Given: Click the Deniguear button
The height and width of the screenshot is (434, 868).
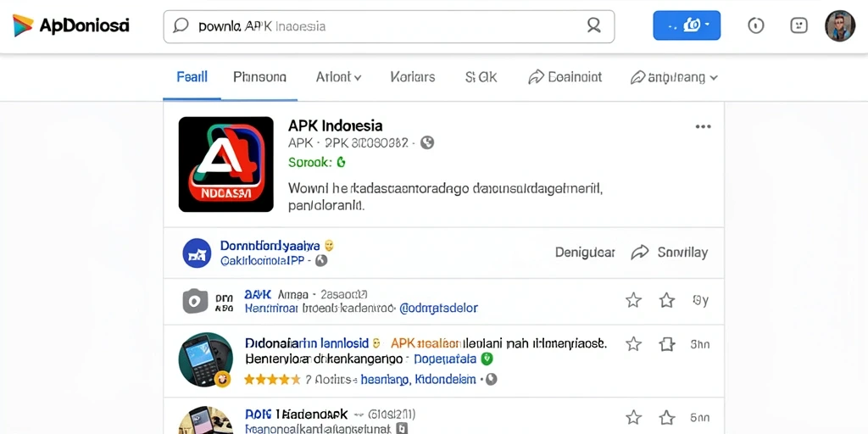Looking at the screenshot, I should point(585,253).
